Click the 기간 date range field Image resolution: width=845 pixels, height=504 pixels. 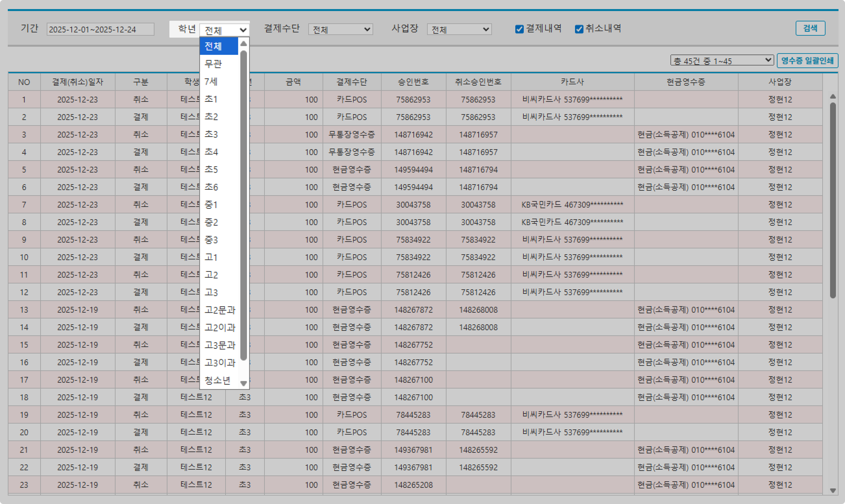pyautogui.click(x=100, y=30)
